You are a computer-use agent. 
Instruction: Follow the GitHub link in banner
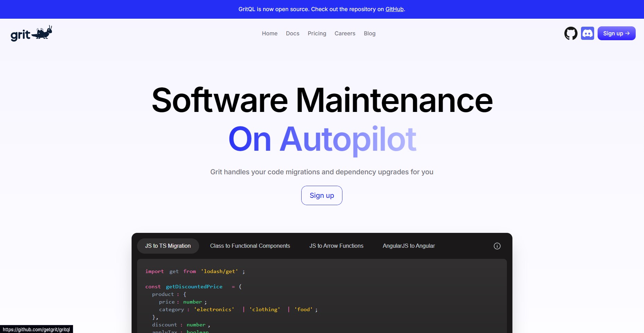tap(394, 9)
